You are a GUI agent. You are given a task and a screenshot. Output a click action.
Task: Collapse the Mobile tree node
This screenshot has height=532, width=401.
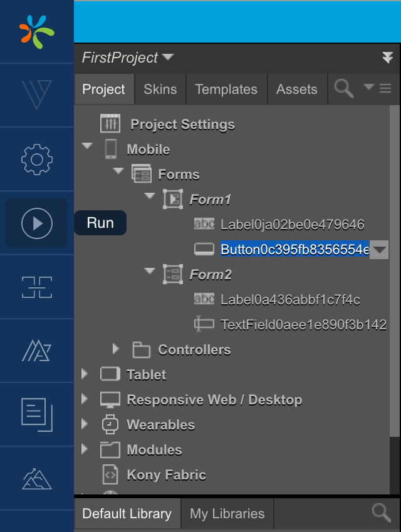pos(87,146)
